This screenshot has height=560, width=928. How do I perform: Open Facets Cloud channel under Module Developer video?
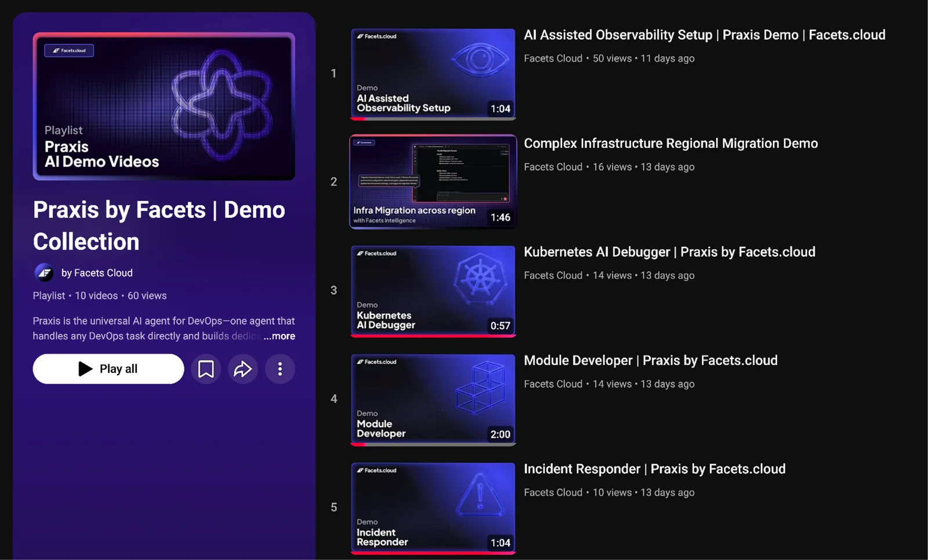553,384
